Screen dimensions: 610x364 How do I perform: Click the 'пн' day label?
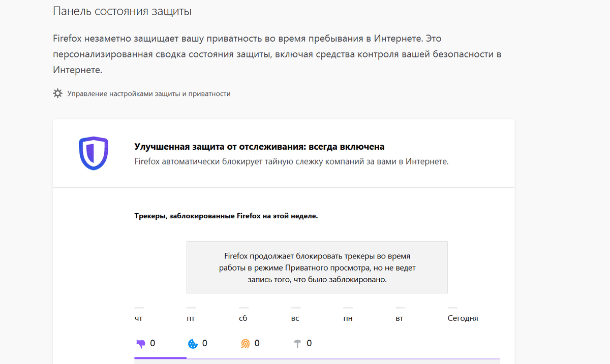(x=348, y=319)
